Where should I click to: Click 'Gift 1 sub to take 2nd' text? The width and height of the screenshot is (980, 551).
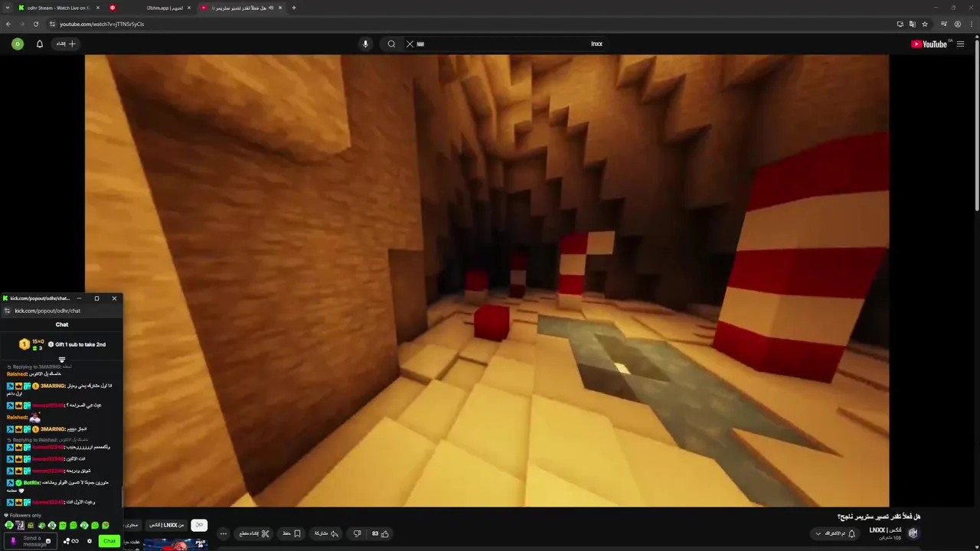coord(80,344)
